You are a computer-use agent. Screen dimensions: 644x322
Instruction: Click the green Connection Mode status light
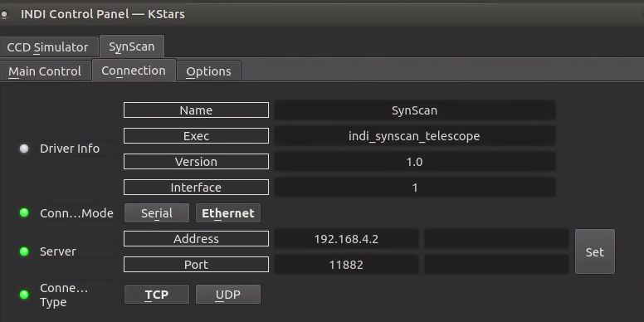click(24, 212)
